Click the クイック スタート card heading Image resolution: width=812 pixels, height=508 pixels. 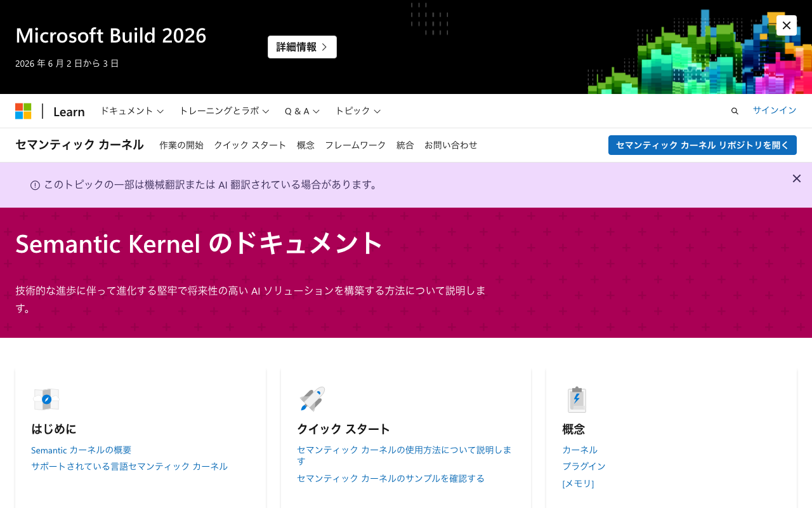(x=343, y=429)
